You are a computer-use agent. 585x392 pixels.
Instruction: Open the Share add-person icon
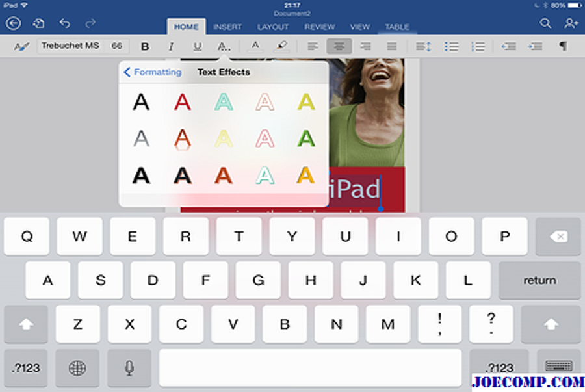tap(571, 24)
